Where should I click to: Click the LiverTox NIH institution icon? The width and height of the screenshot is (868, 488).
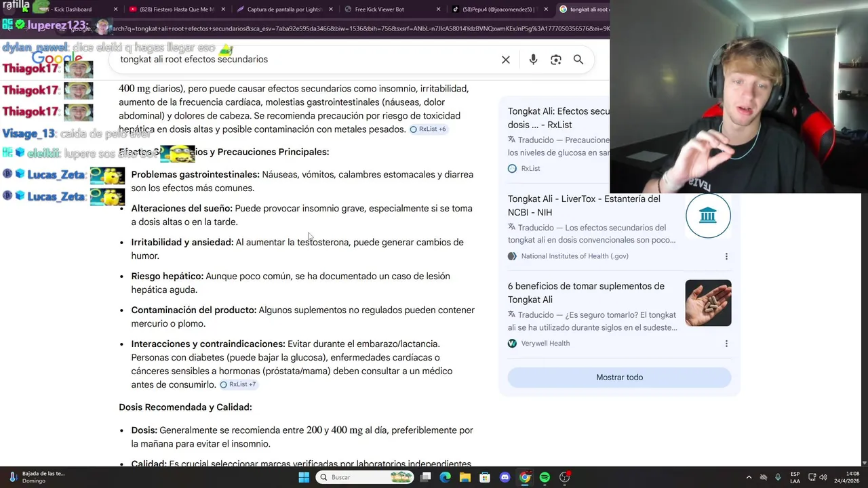click(x=708, y=216)
